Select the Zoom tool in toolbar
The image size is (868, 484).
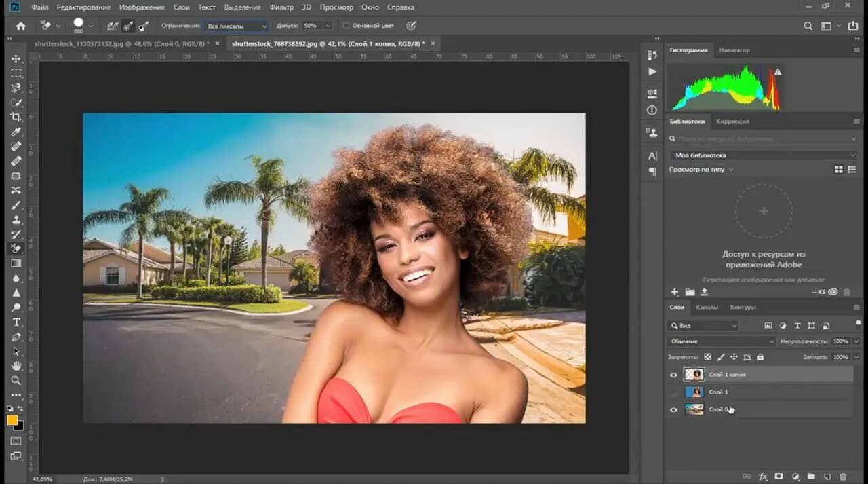point(16,380)
